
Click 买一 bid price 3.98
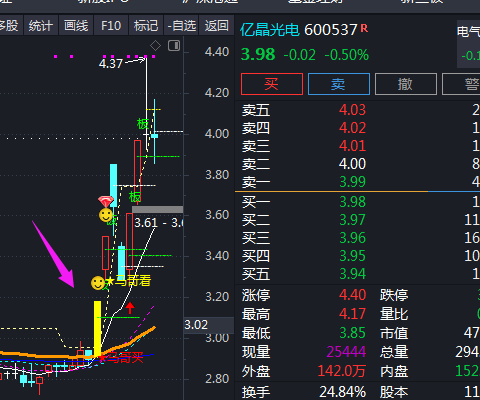tap(352, 202)
